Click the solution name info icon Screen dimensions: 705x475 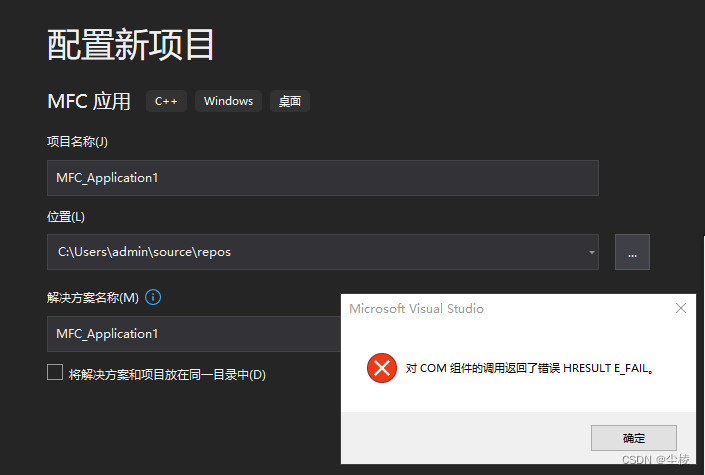[153, 297]
